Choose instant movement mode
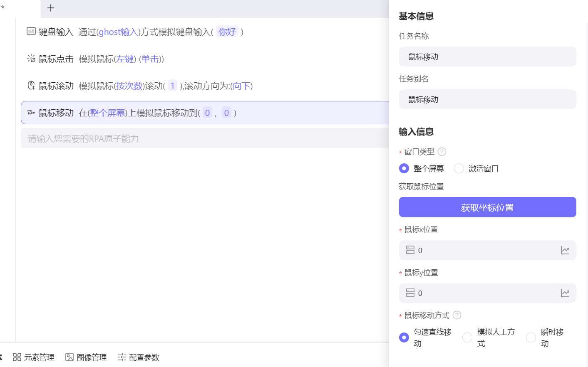 (531, 337)
